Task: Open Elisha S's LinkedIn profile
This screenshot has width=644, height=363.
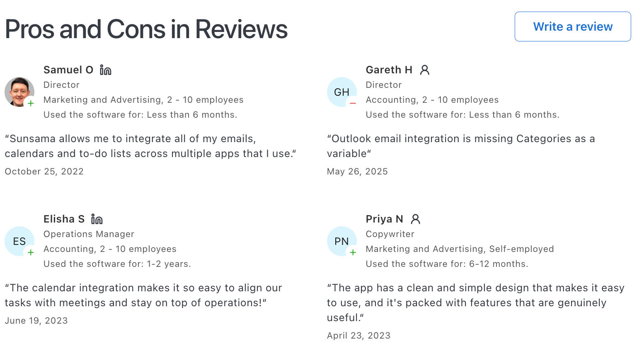Action: pos(97,219)
